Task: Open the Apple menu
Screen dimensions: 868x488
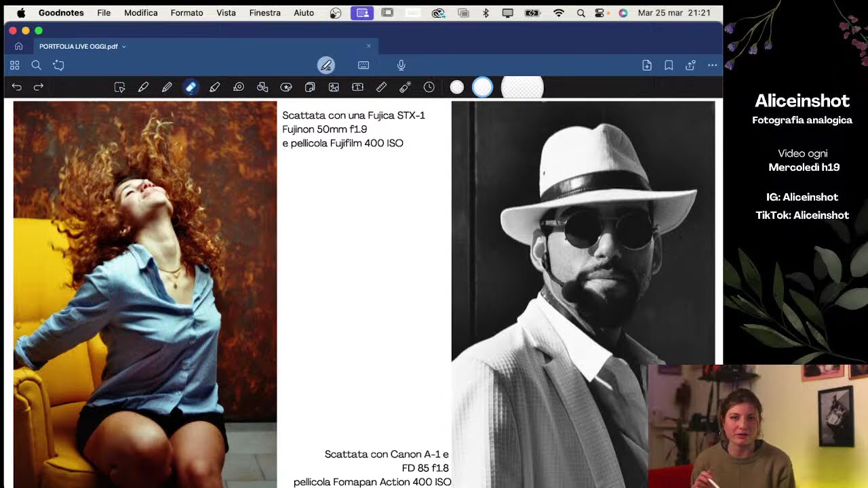Action: click(x=21, y=13)
